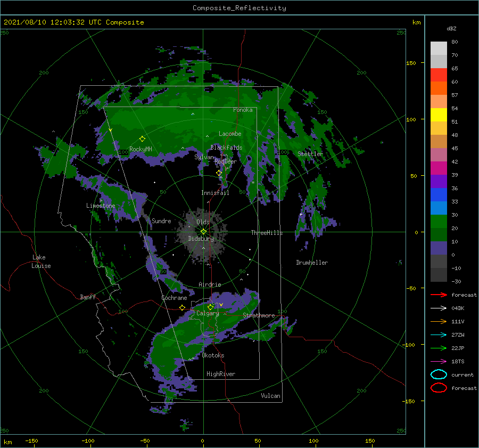Click the Calgary map label
479x448 pixels.
point(208,313)
